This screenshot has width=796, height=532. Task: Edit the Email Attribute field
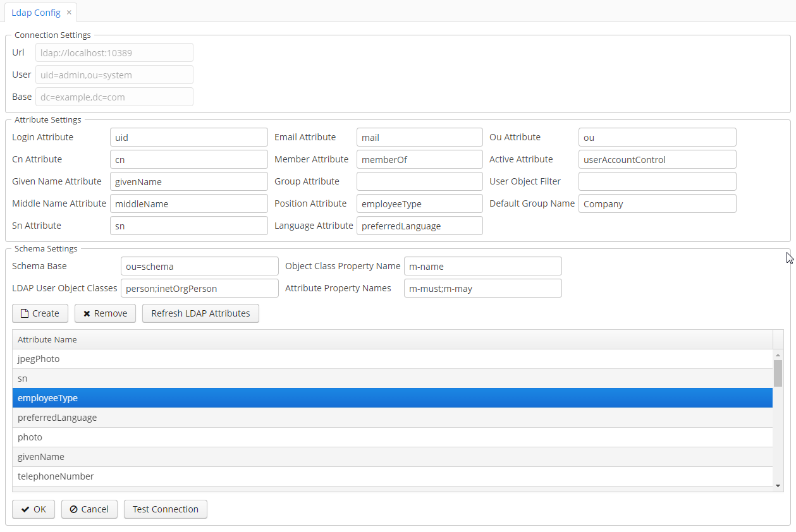click(420, 137)
